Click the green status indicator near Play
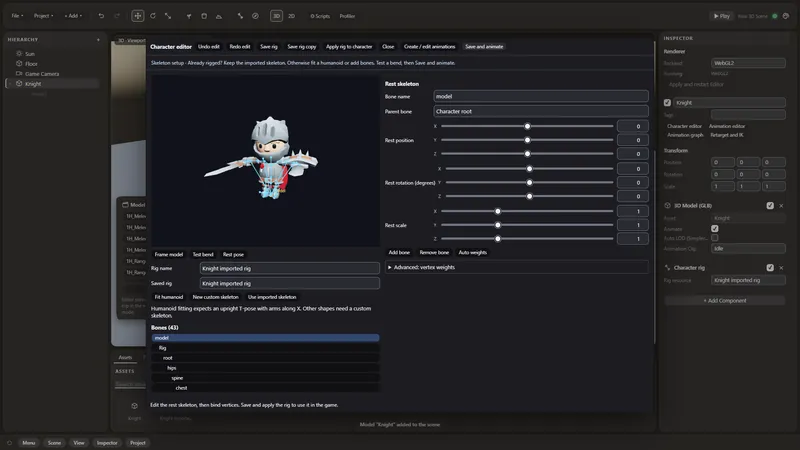The image size is (800, 450). 774,16
